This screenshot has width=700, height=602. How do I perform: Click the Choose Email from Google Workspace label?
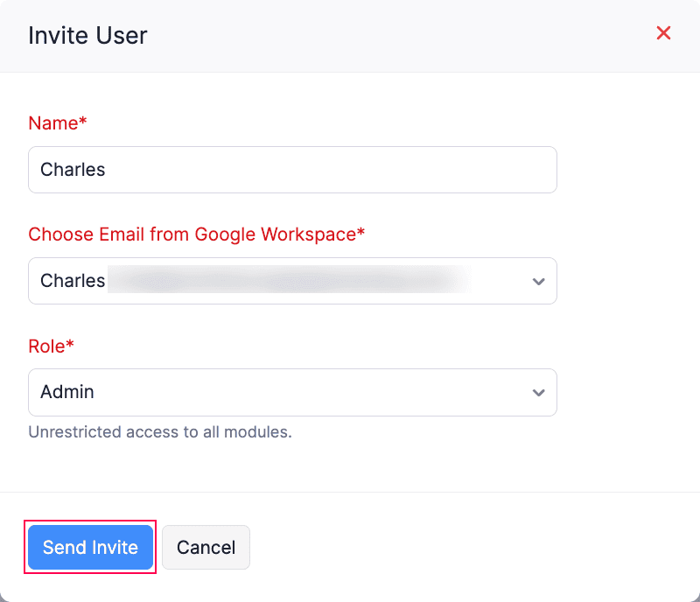pos(192,234)
